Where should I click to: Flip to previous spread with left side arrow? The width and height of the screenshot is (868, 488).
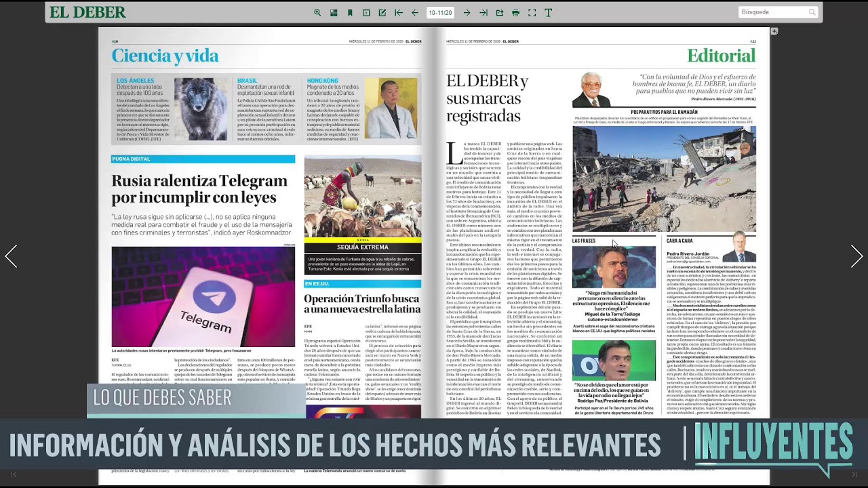click(11, 256)
